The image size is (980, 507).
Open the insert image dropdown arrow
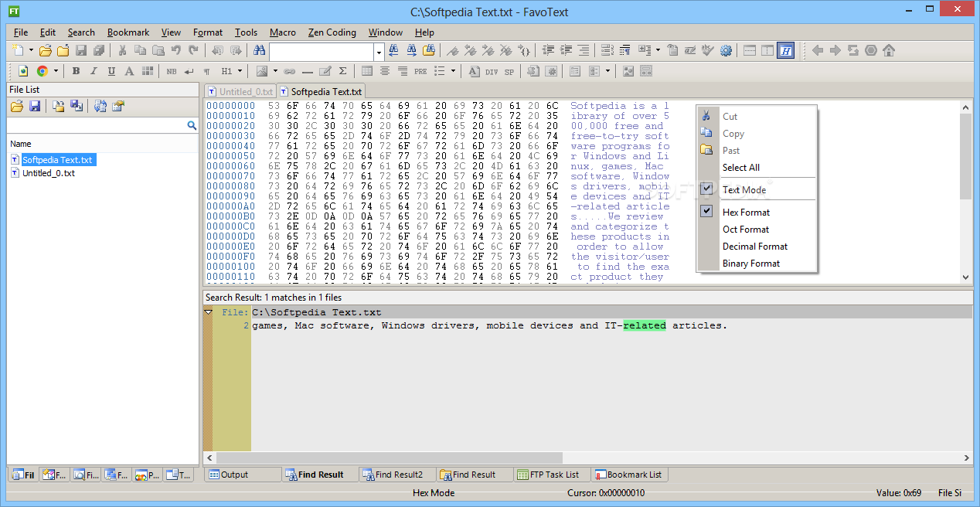[x=275, y=71]
